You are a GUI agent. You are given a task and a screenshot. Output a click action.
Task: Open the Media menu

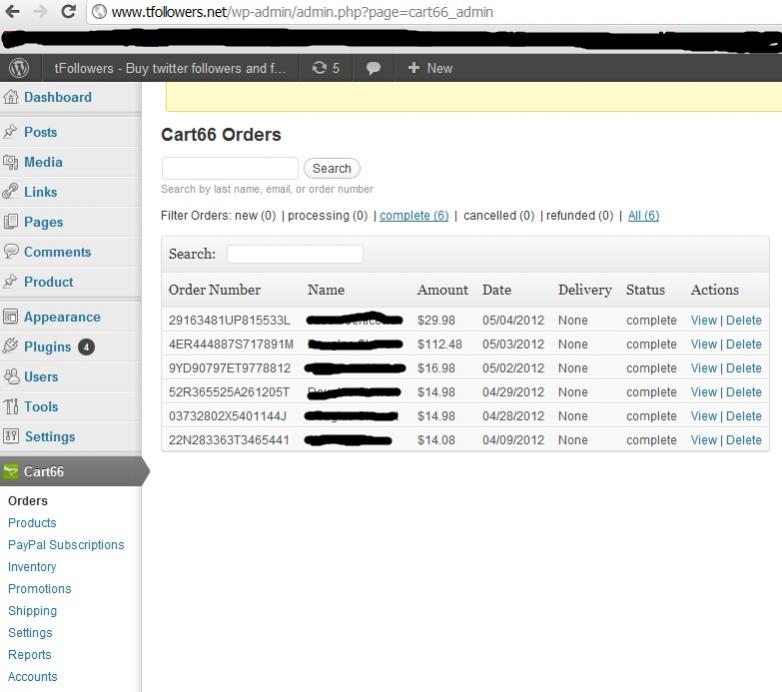pos(43,162)
